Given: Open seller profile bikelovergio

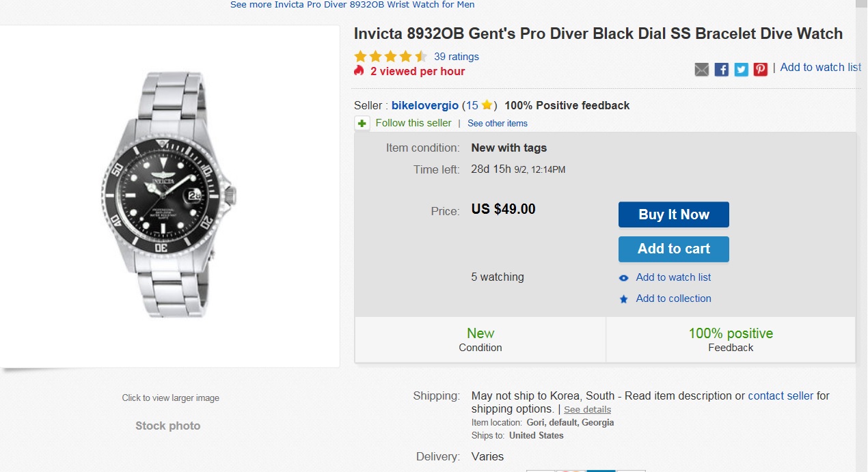Looking at the screenshot, I should tap(424, 105).
